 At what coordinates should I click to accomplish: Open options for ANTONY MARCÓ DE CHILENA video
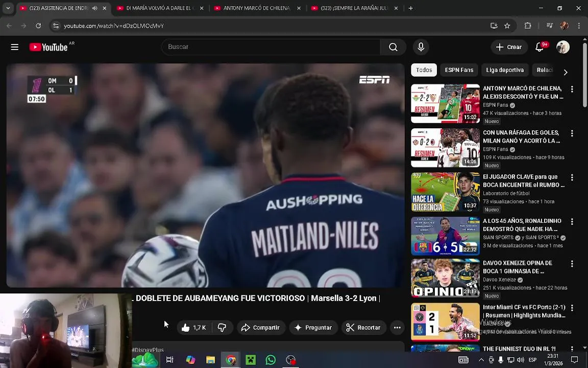pos(572,89)
